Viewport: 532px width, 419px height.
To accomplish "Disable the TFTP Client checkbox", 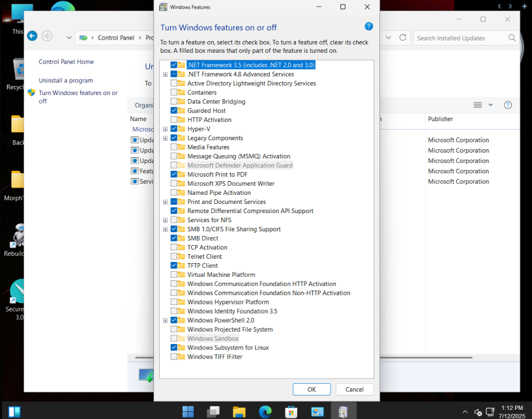I will click(x=173, y=265).
